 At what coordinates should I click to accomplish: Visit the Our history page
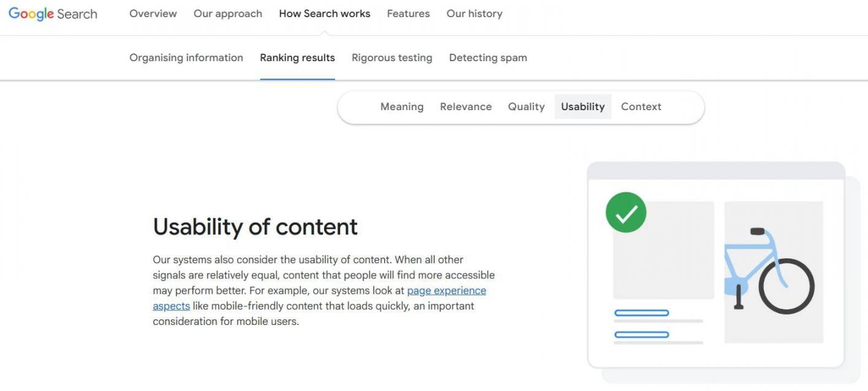pos(475,13)
